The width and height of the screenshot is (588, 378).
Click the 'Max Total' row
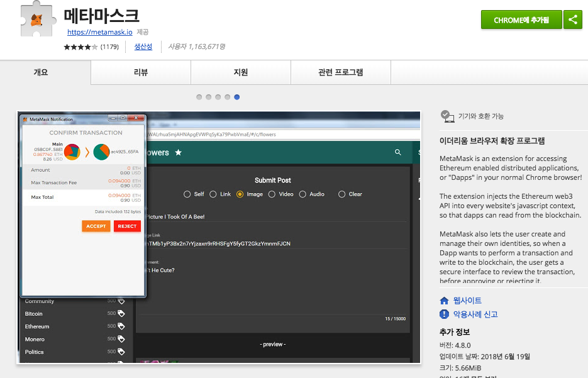(83, 197)
